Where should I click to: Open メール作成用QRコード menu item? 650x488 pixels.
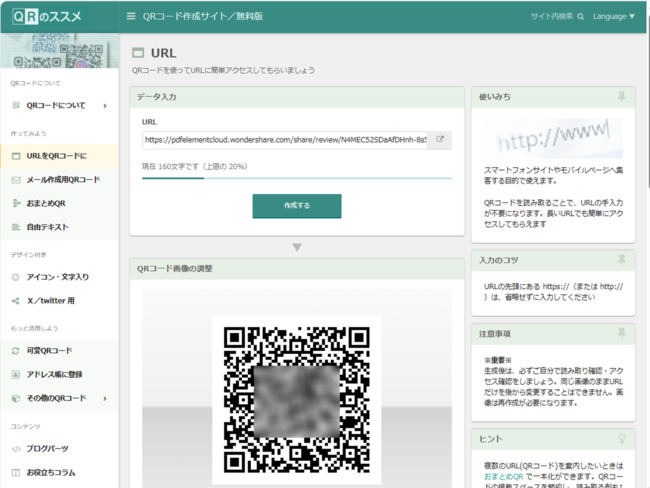click(x=59, y=180)
